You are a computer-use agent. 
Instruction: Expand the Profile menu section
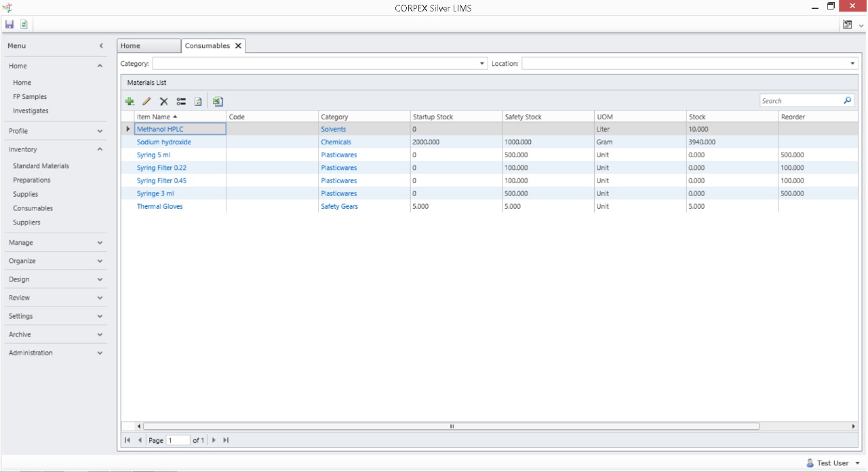tap(100, 132)
